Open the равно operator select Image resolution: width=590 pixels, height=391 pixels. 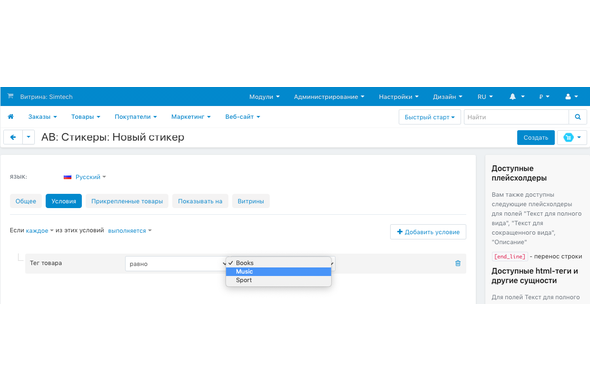pyautogui.click(x=175, y=264)
